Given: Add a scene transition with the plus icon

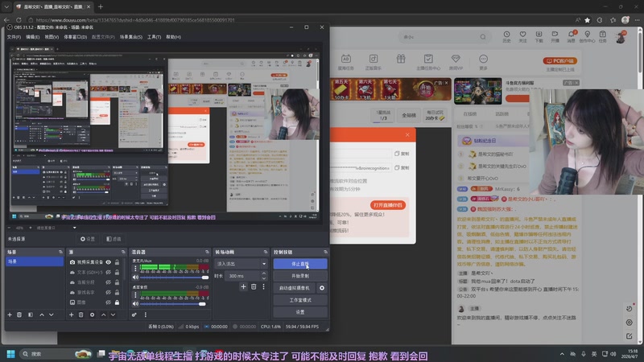Looking at the screenshot, I should point(243,287).
